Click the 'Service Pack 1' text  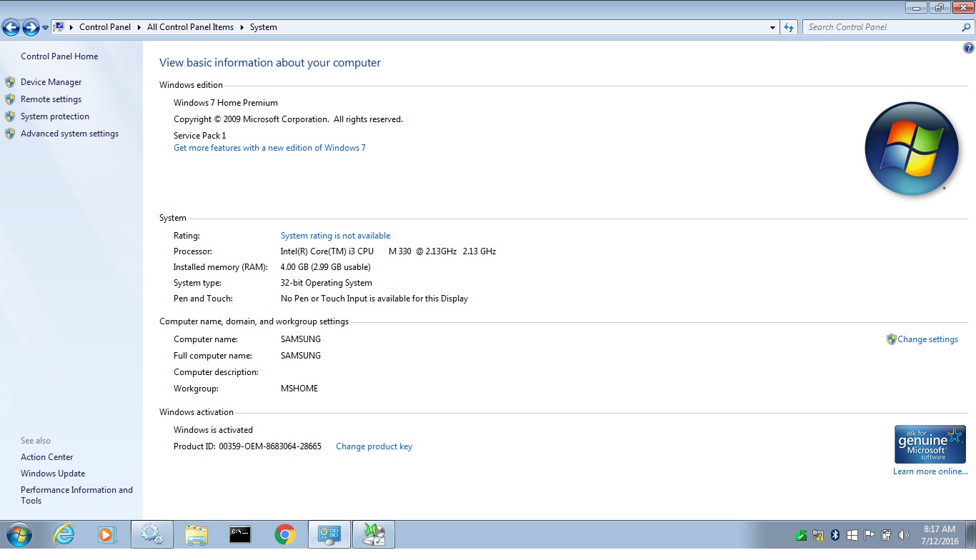[x=199, y=136]
